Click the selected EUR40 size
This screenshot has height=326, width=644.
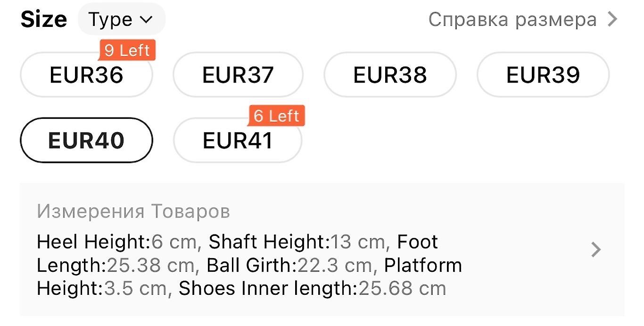86,140
